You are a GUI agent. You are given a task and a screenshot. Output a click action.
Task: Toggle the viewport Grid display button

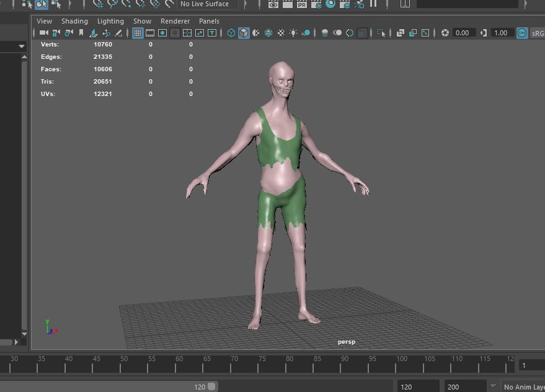click(x=138, y=33)
